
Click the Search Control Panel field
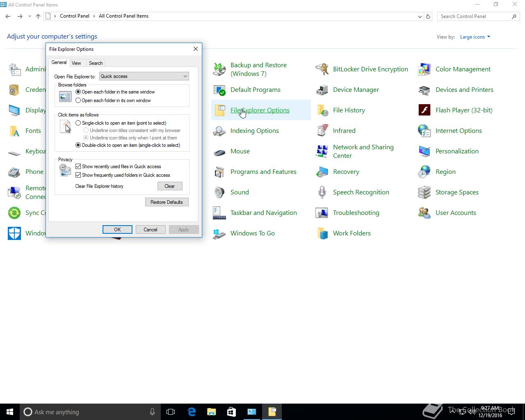[x=478, y=16]
